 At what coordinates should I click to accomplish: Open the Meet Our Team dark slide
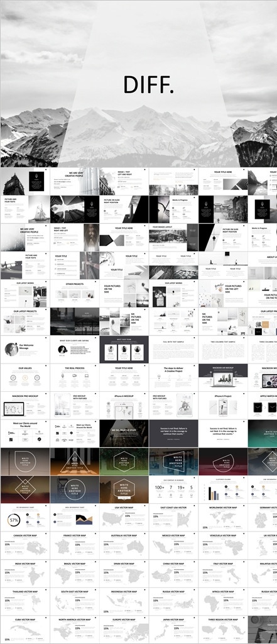click(124, 350)
